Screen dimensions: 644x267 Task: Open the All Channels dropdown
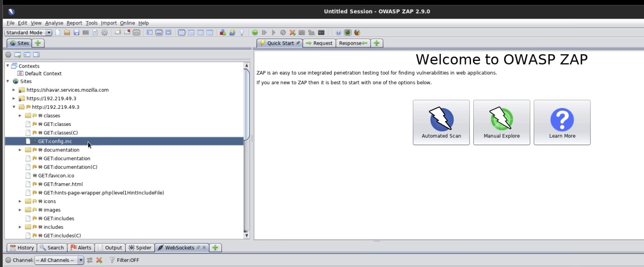pos(81,260)
